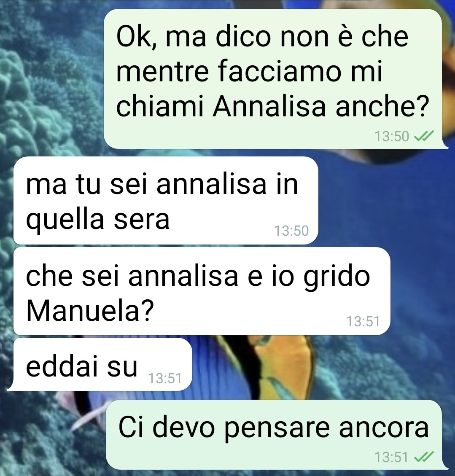Tap the tail of the first green bubble

(x=445, y=145)
